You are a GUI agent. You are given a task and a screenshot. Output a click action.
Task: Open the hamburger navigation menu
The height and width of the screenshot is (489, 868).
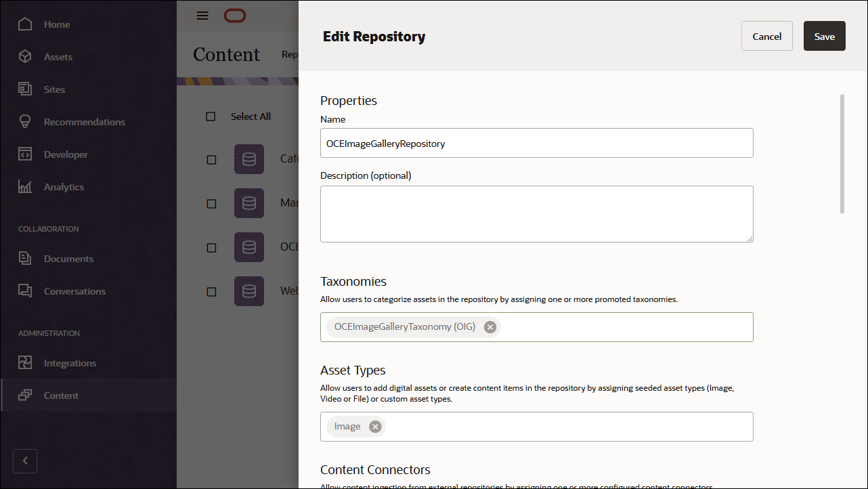(202, 16)
